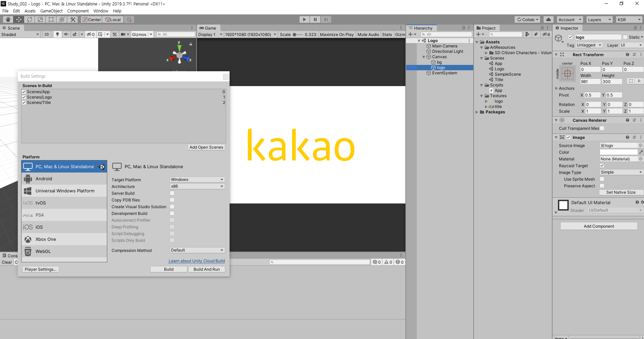Lock the Inspector panel
Image resolution: width=644 pixels, height=339 pixels.
pyautogui.click(x=635, y=28)
